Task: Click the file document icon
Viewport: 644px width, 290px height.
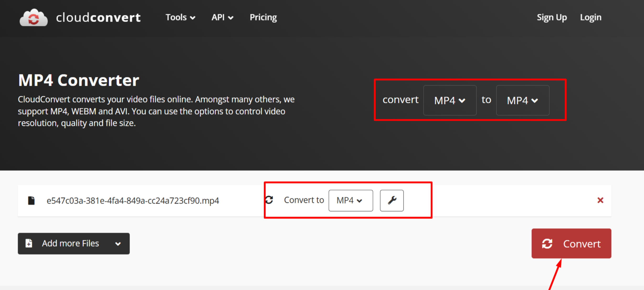Action: point(31,200)
